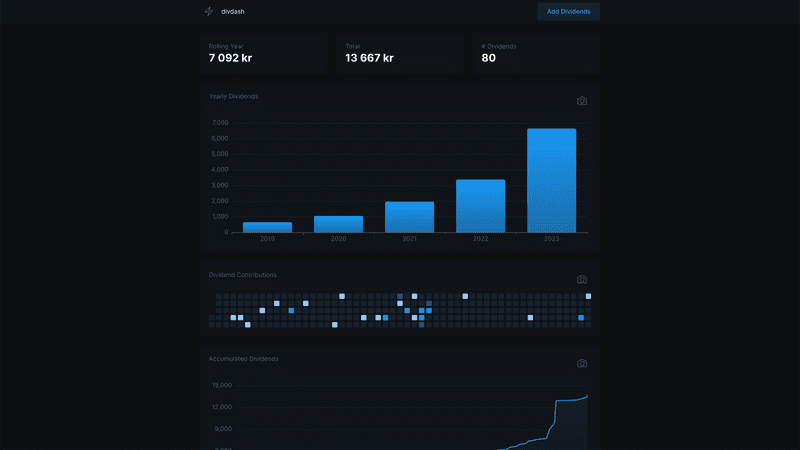
Task: Click the Add Dividends button
Action: 568,11
